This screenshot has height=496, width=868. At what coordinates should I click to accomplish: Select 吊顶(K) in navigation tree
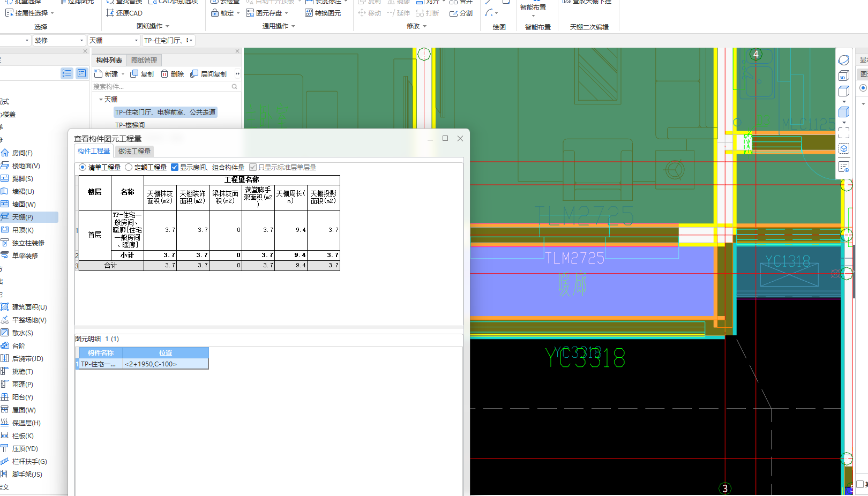[x=23, y=230]
